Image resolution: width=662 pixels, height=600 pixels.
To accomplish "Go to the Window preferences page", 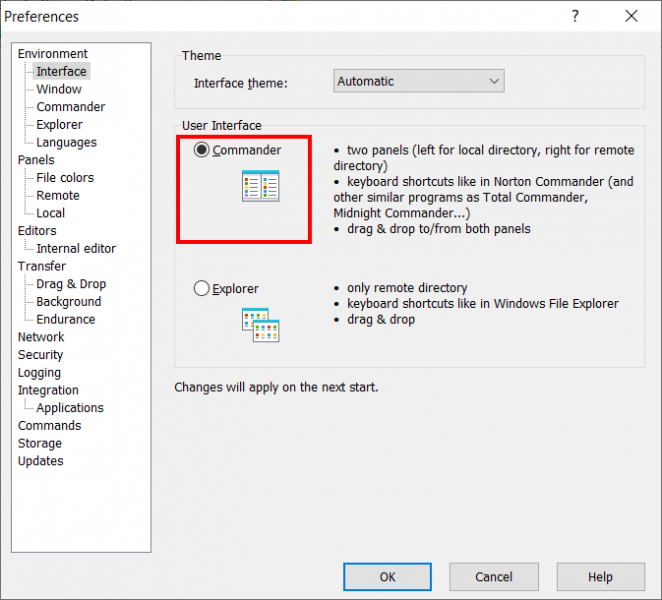I will tap(59, 89).
